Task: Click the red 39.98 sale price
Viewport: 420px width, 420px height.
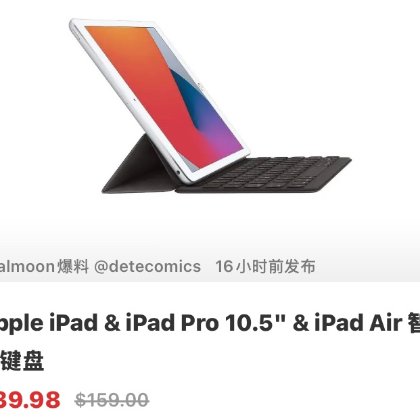Action: click(x=30, y=400)
